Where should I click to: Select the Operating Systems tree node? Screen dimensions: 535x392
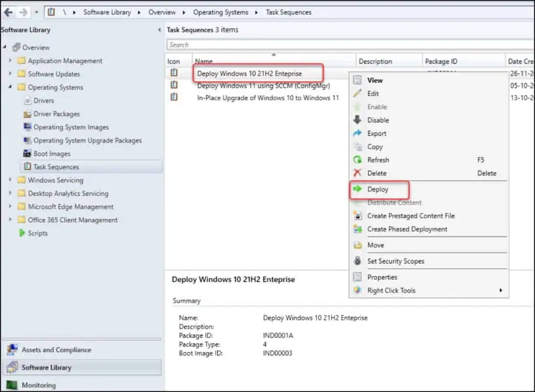pos(55,87)
